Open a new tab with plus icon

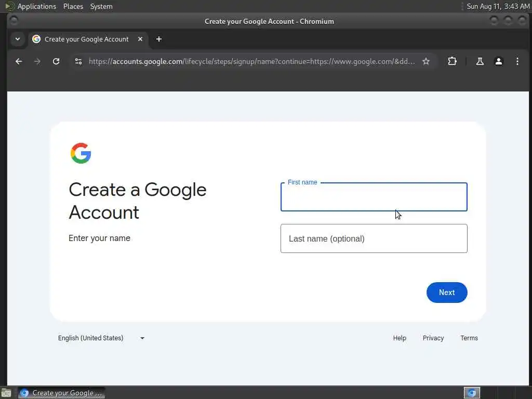[x=159, y=39]
